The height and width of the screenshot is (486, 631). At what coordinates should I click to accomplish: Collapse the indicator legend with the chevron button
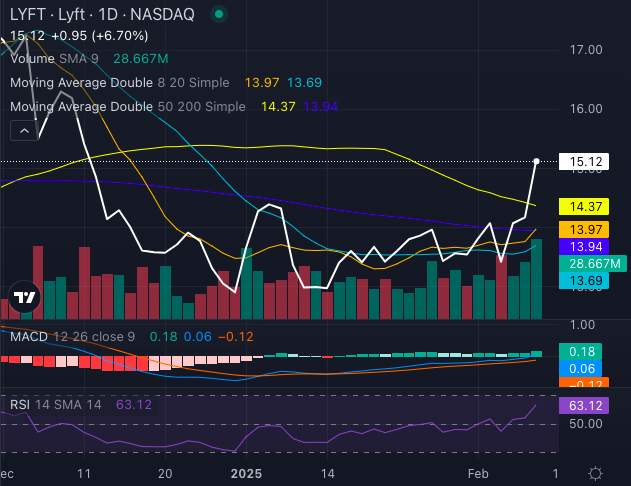coord(24,130)
